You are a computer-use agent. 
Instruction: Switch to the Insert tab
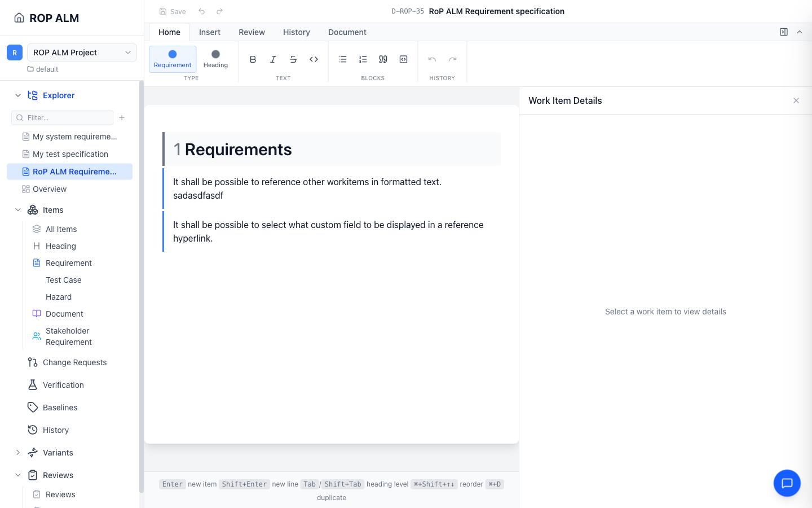click(210, 32)
